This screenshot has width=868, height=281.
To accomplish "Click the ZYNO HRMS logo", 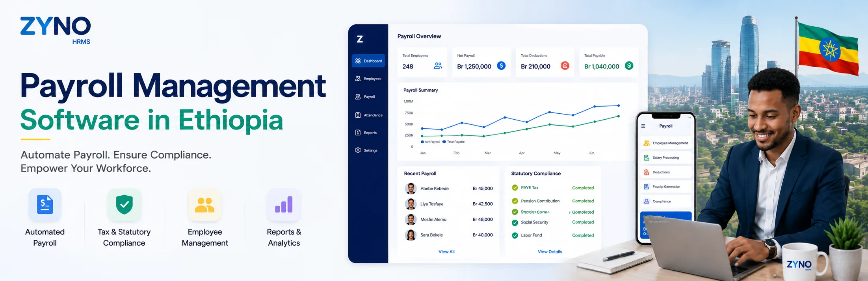I will pyautogui.click(x=55, y=30).
